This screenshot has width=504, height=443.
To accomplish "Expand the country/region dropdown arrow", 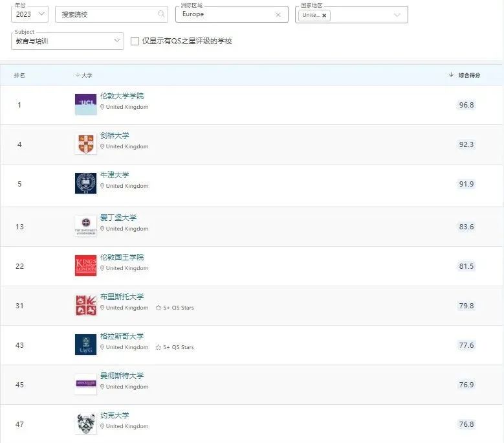I will tap(397, 15).
